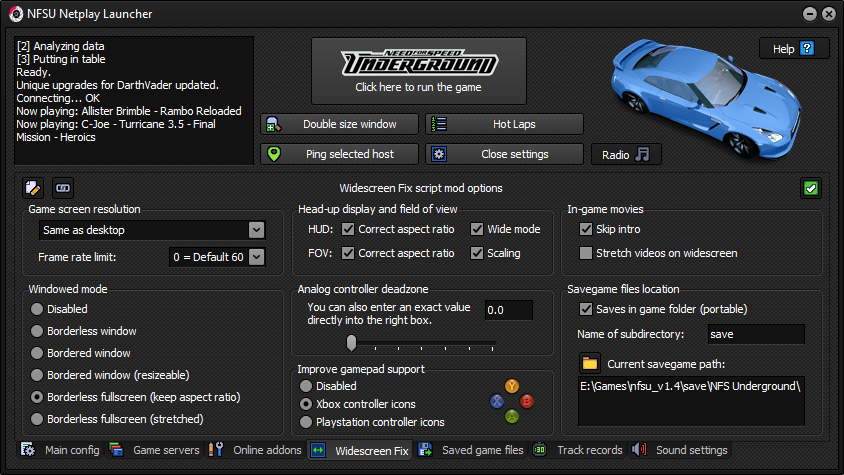The image size is (844, 475).
Task: Click Double size window button
Action: [x=340, y=124]
